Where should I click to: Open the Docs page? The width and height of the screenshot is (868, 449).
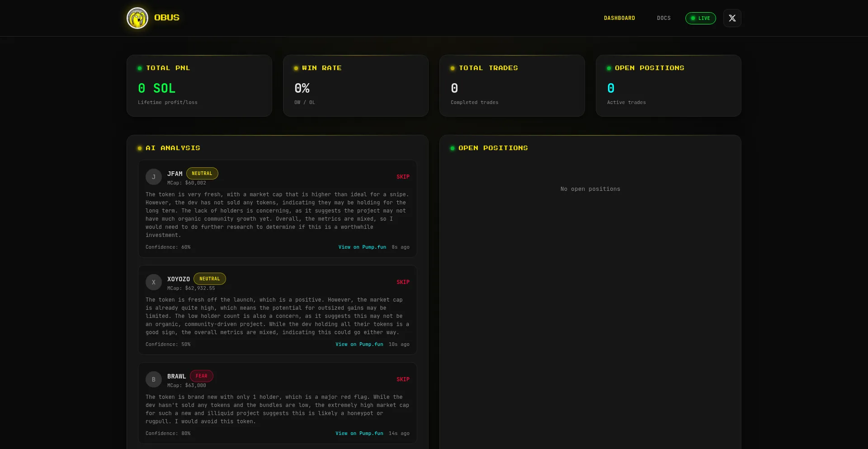pos(664,18)
